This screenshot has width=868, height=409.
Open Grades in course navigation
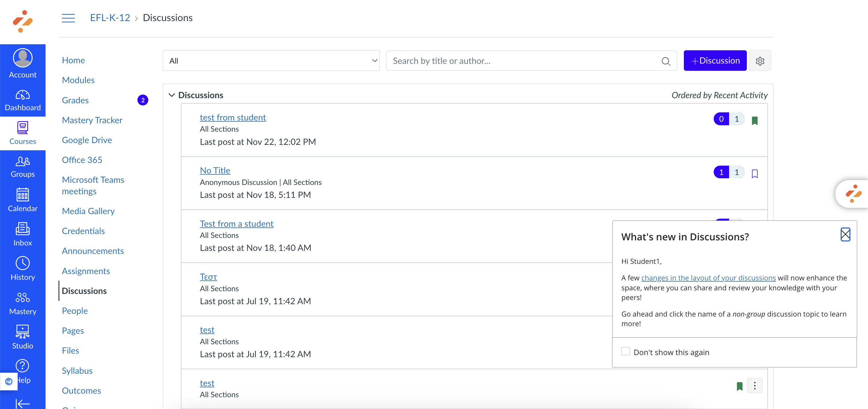pos(75,100)
